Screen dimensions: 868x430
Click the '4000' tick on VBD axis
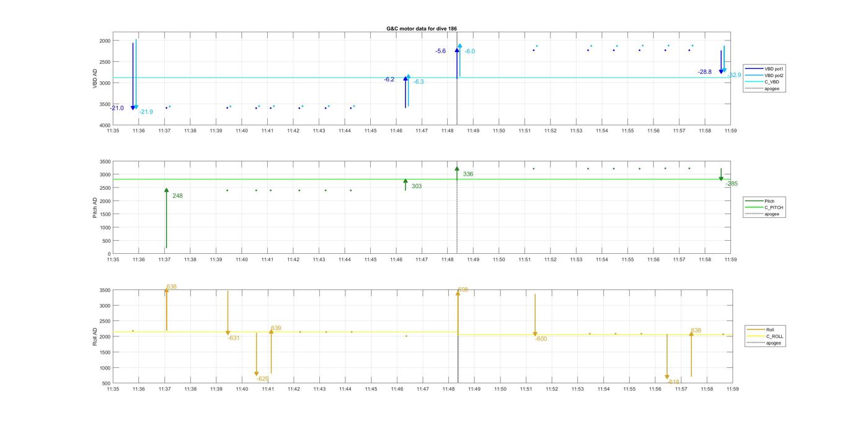(104, 125)
